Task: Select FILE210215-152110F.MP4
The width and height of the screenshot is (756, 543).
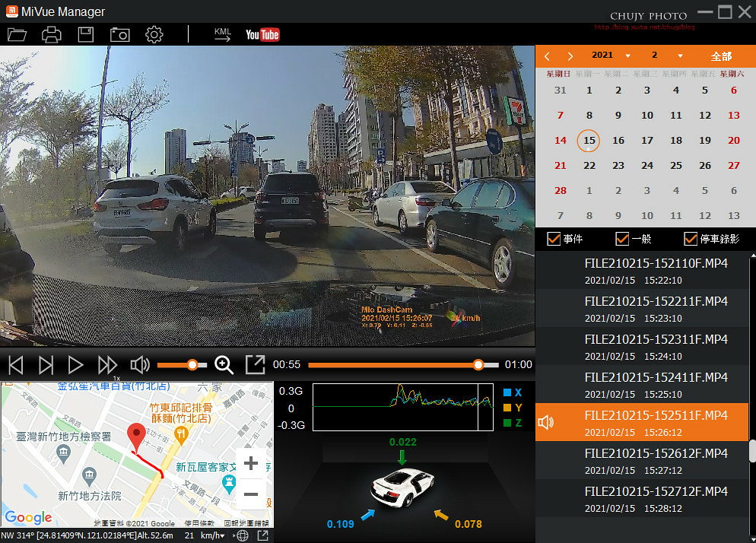Action: coord(642,271)
